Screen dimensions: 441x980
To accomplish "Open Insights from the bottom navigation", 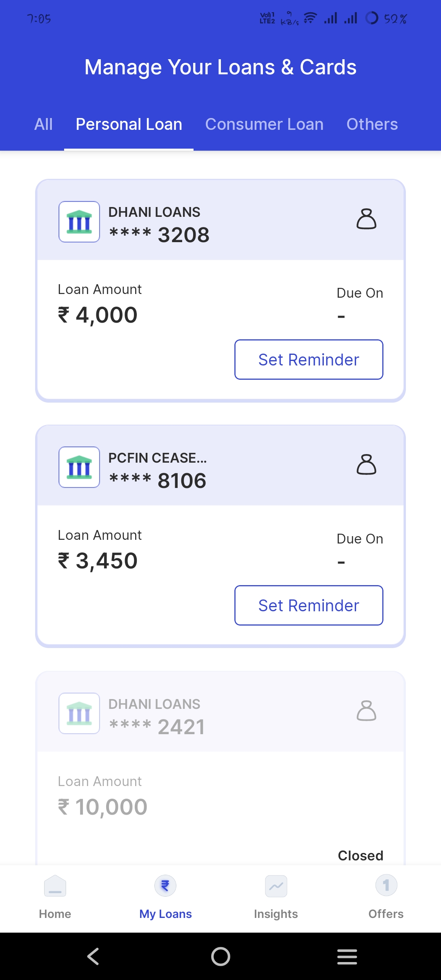I will point(276,897).
